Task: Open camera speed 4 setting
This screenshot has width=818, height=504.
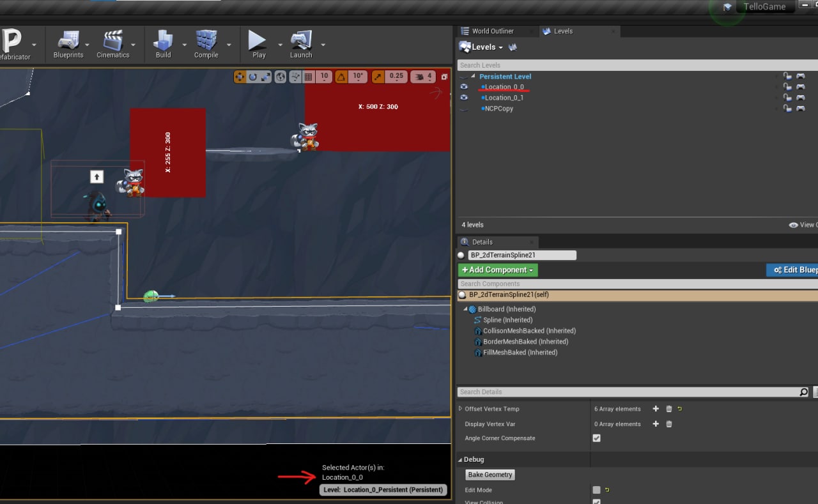Action: (x=422, y=77)
